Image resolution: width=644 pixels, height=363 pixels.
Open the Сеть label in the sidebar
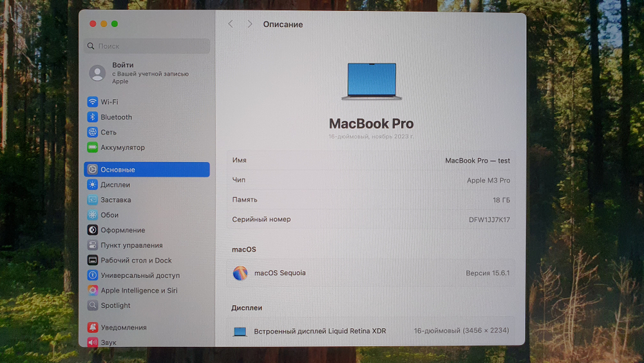tap(108, 132)
